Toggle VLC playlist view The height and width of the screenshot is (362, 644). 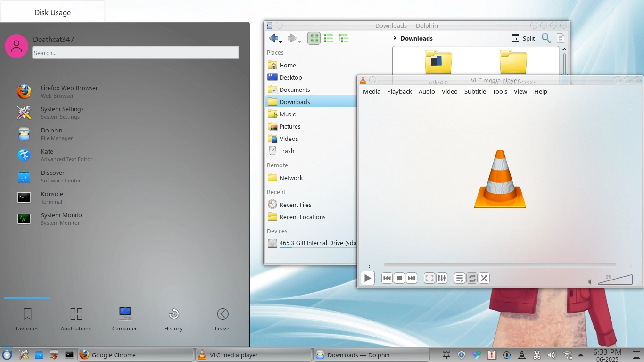[459, 278]
